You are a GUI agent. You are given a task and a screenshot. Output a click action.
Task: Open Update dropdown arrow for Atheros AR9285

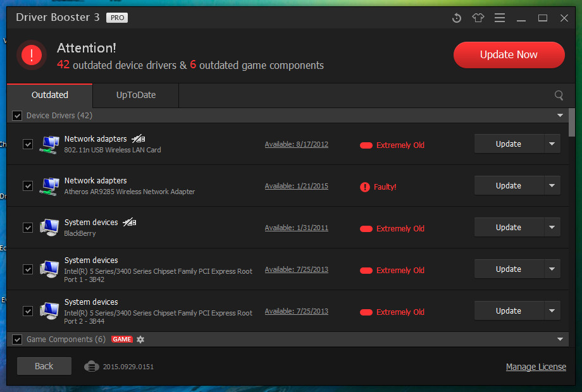[552, 185]
